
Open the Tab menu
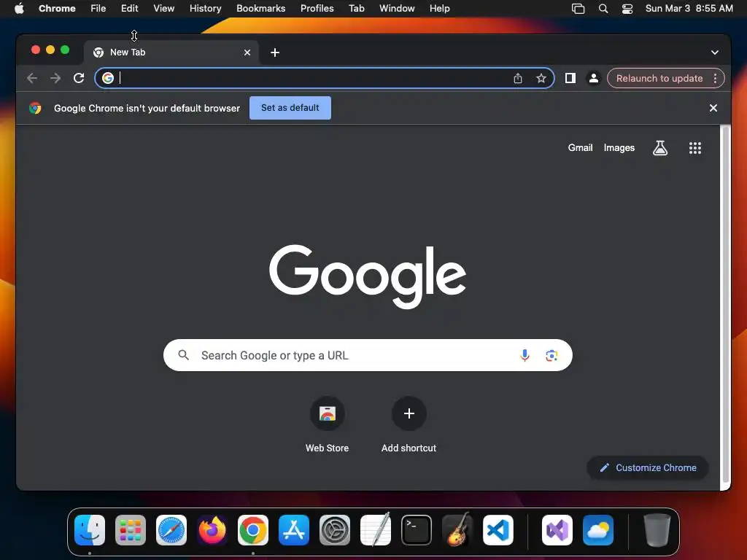[356, 9]
